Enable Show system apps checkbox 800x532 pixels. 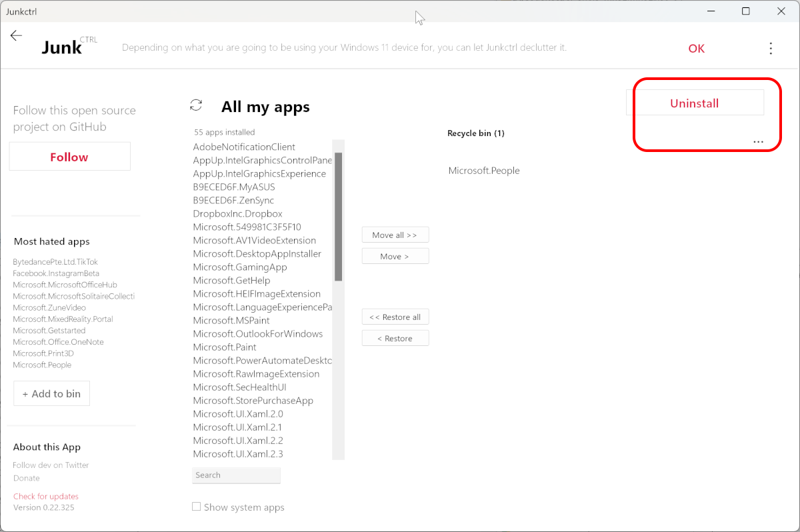(x=196, y=507)
